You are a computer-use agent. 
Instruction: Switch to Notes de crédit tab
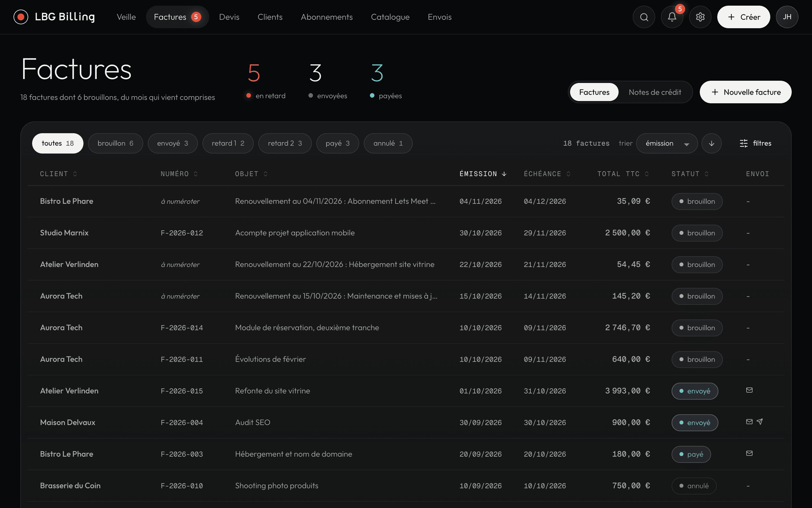pos(655,92)
